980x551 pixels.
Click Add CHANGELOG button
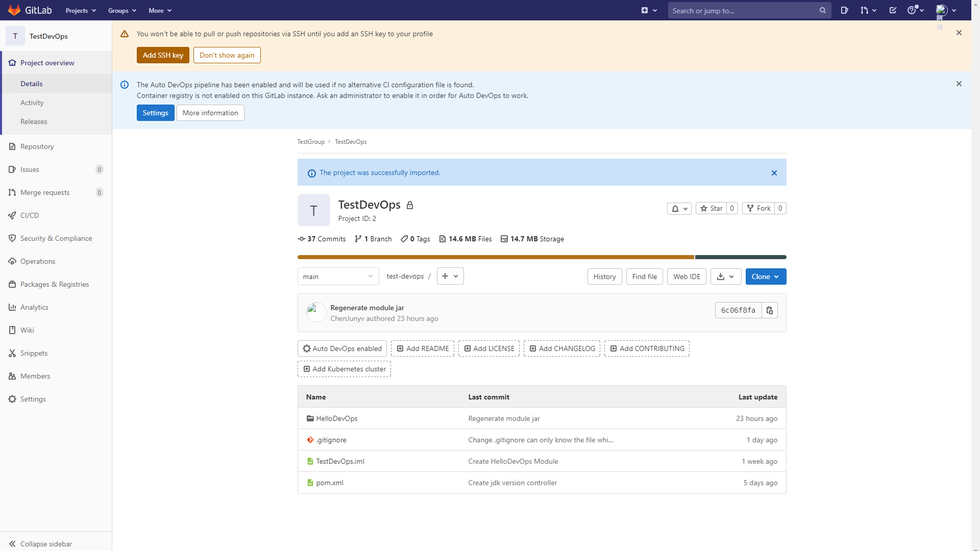562,348
